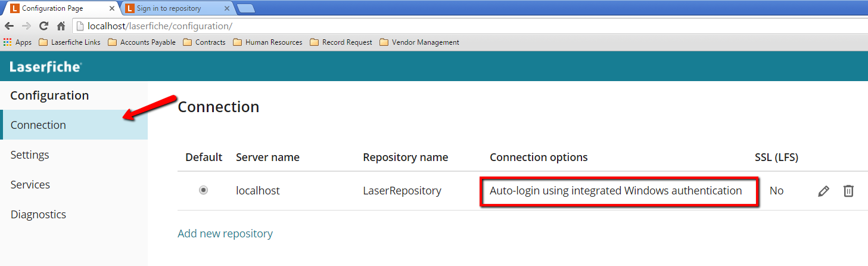The width and height of the screenshot is (868, 266).
Task: Edit the localhost repository connection pencil icon
Action: pyautogui.click(x=823, y=191)
